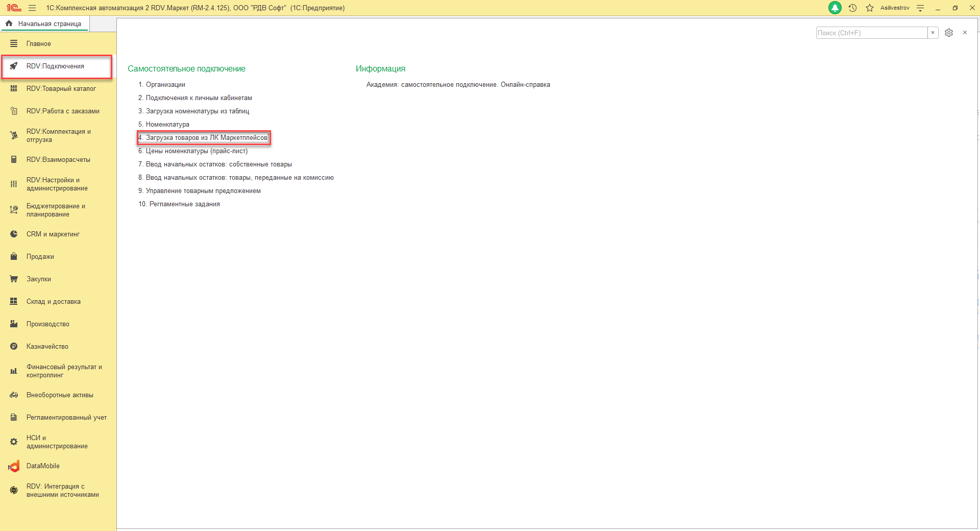Screen dimensions: 980x531
Task: Open the Академия online help link
Action: tap(458, 84)
